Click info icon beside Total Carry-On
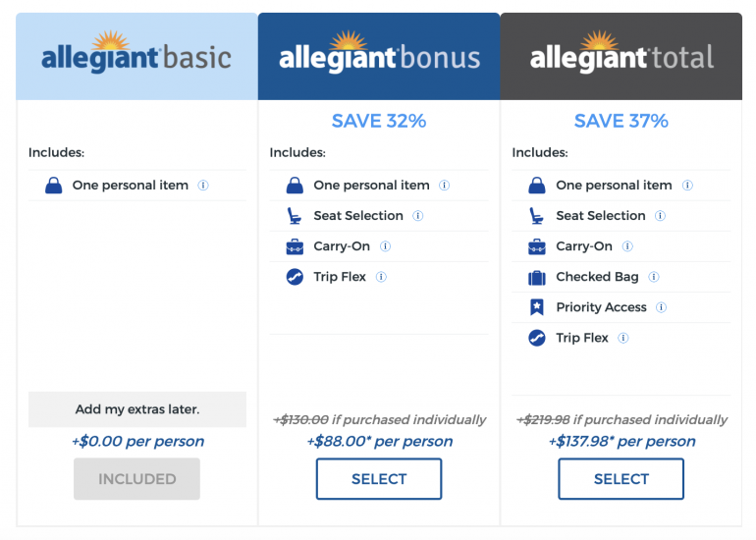The image size is (756, 540). tap(628, 246)
